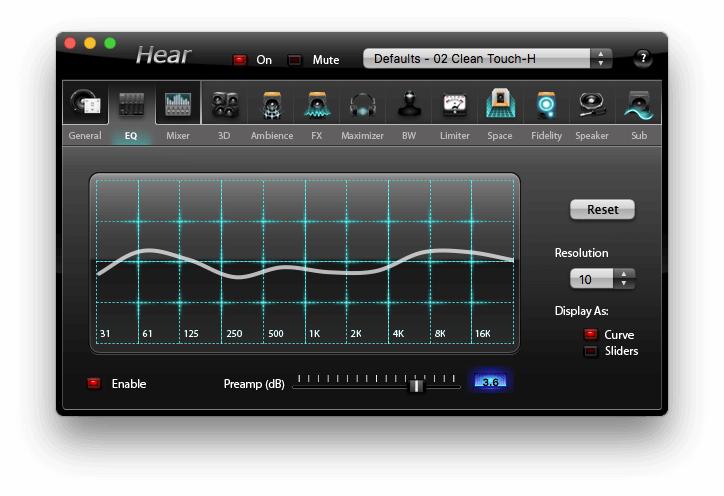
Task: Switch to the Ambience tab label
Action: [x=272, y=136]
